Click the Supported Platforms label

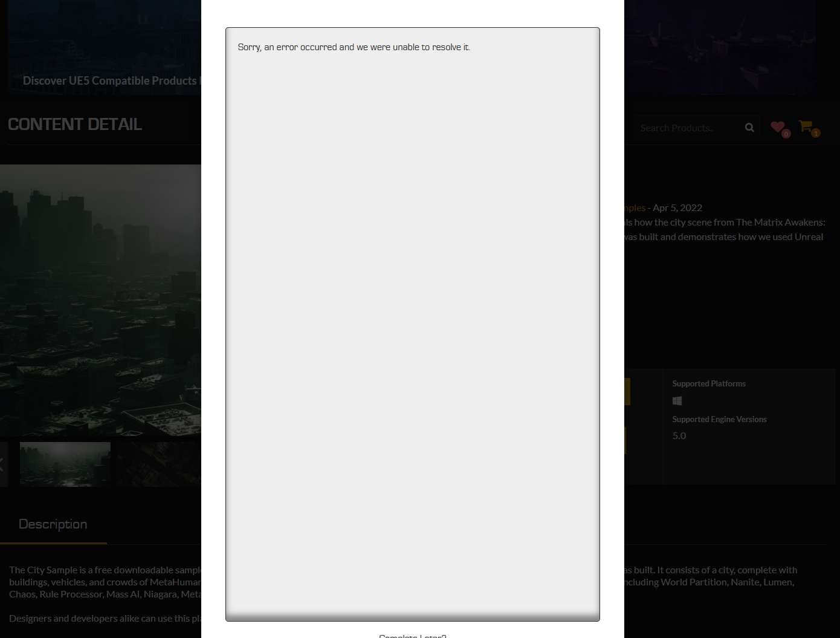click(x=709, y=384)
